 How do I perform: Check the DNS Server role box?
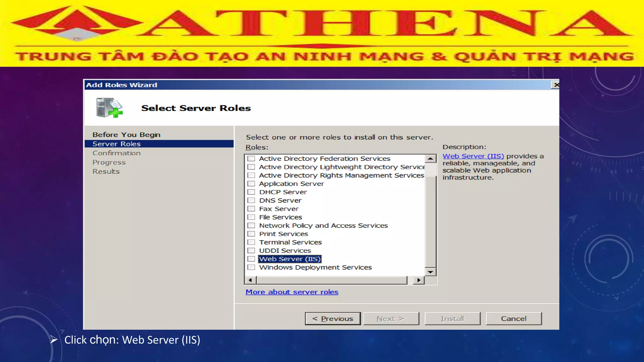coord(251,200)
